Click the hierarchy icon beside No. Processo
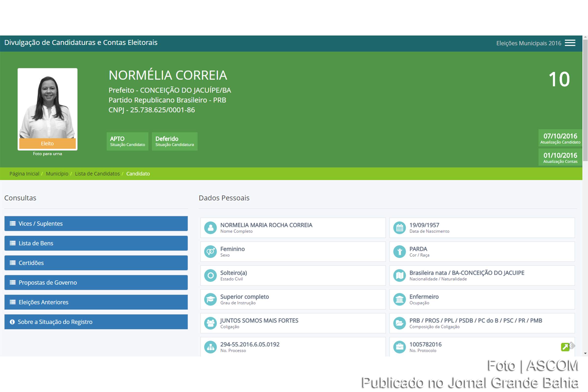This screenshot has height=392, width=588. (211, 347)
